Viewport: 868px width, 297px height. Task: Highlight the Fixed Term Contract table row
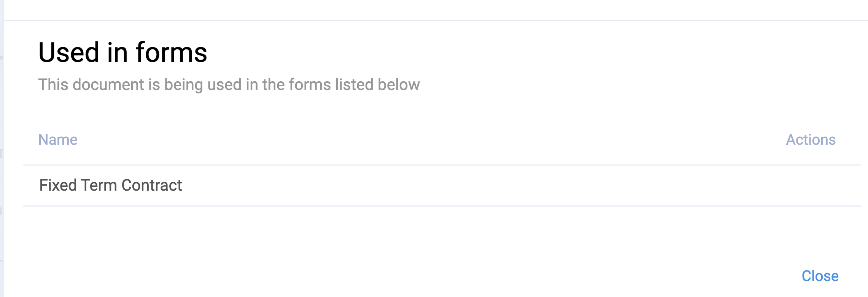442,186
